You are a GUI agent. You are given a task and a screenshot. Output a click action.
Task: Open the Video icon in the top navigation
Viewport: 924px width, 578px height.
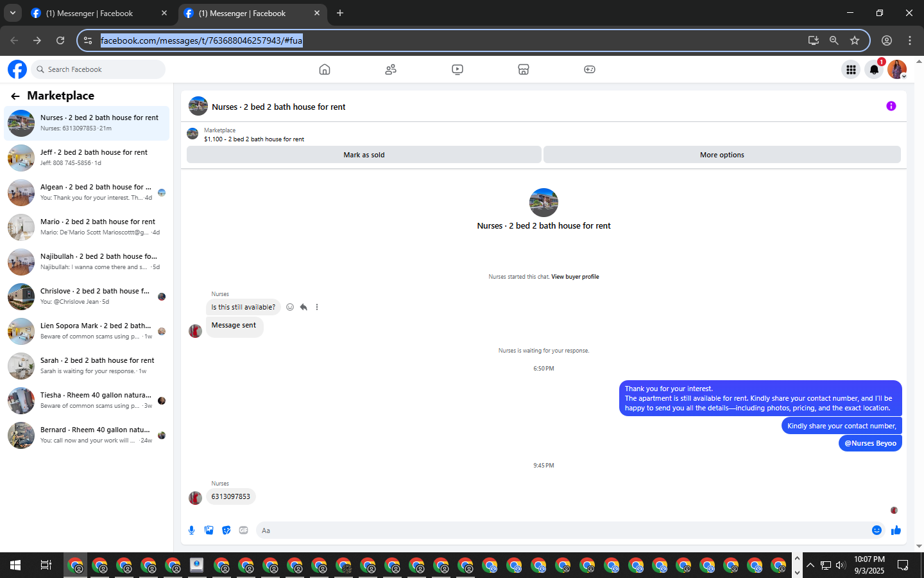point(458,69)
